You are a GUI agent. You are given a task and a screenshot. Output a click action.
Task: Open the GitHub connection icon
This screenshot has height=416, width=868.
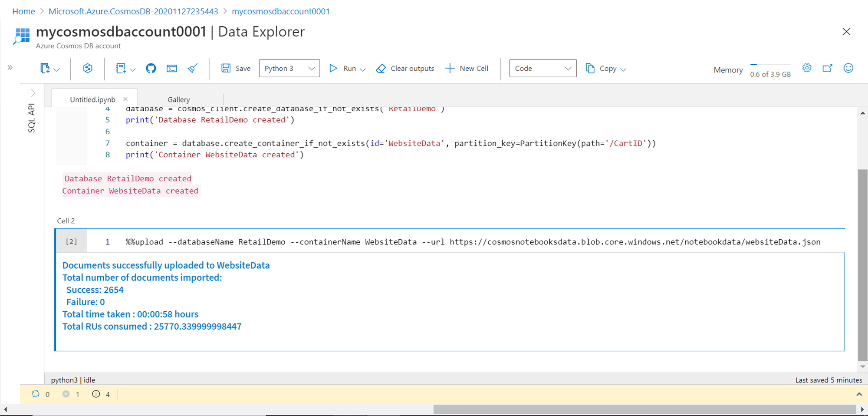coord(151,68)
